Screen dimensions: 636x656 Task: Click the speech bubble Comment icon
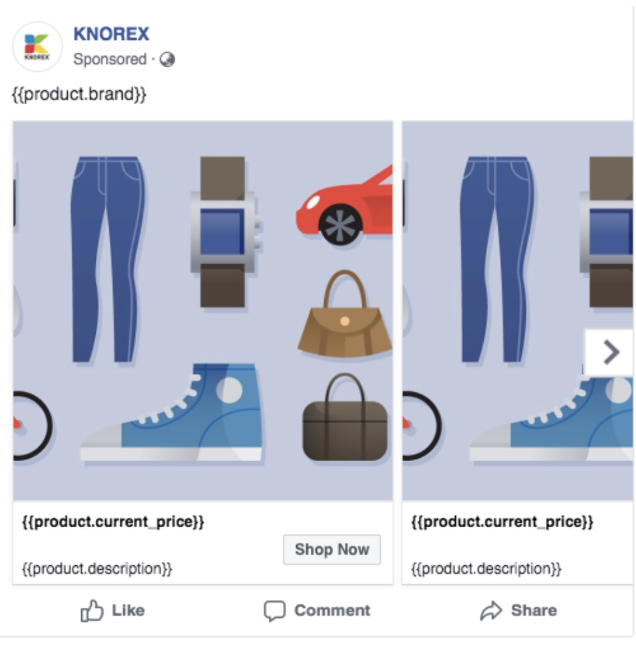274,611
